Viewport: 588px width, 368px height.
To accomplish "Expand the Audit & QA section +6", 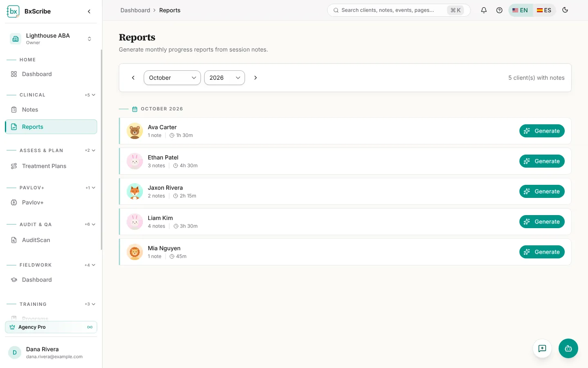I will click(x=90, y=224).
